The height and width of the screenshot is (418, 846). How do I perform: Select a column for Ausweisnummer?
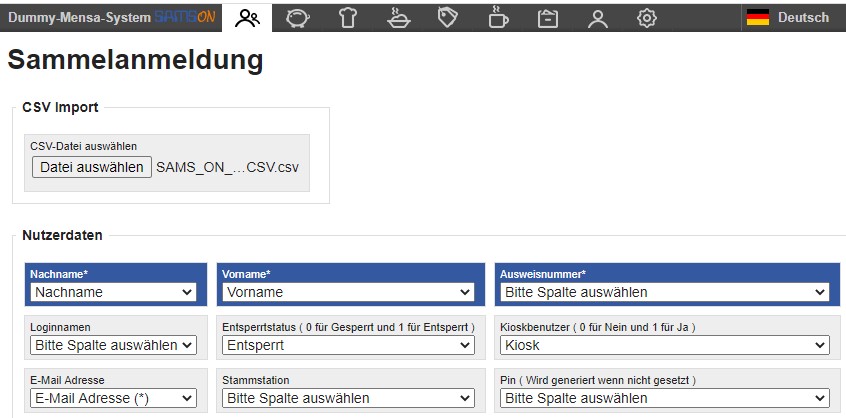pyautogui.click(x=665, y=292)
